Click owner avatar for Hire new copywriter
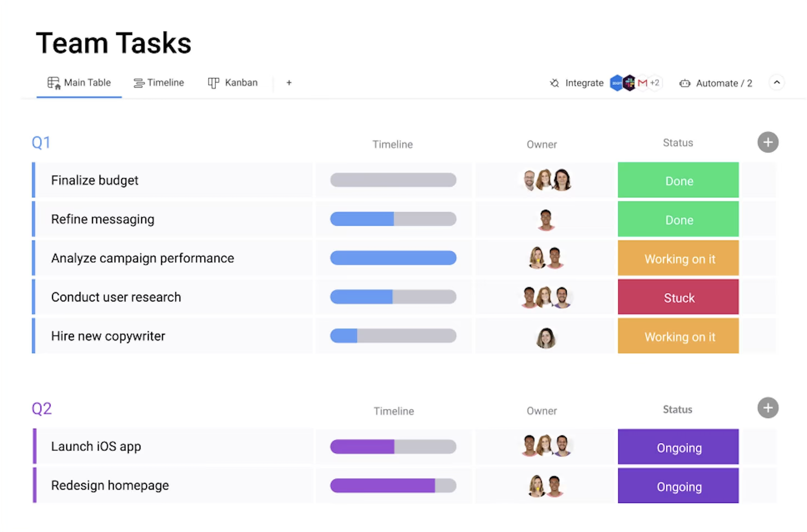Viewport: 807px width, 532px height. [x=546, y=337]
